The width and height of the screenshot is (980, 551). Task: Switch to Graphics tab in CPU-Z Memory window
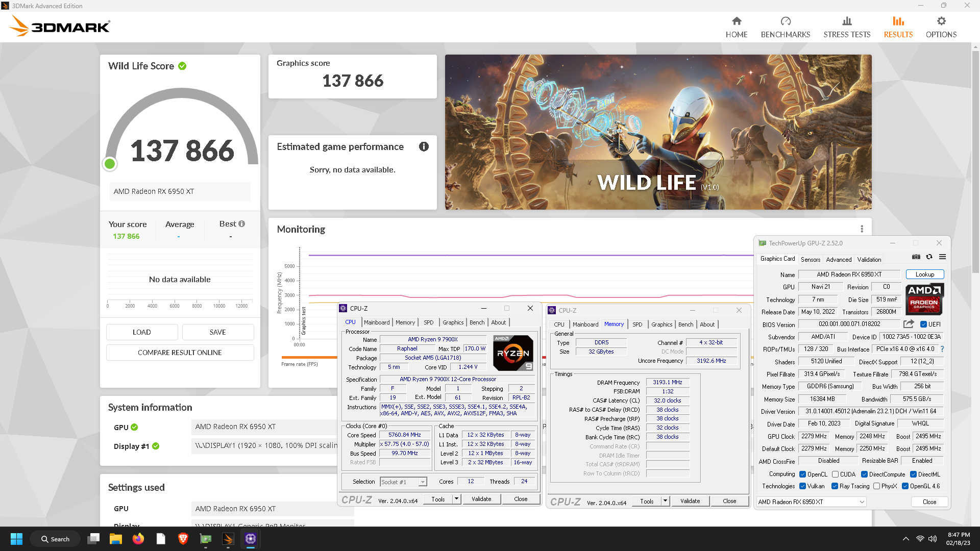[x=662, y=324]
